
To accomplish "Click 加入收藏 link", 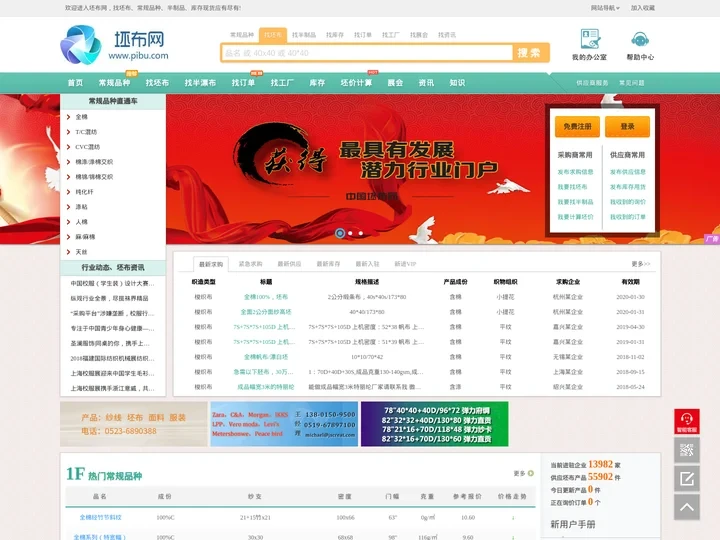I will pos(642,8).
